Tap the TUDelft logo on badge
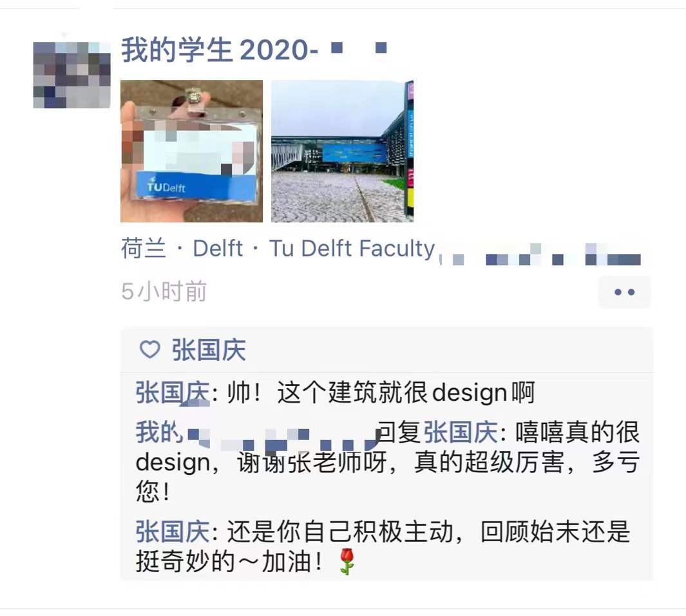Image resolution: width=686 pixels, height=616 pixels. click(166, 186)
